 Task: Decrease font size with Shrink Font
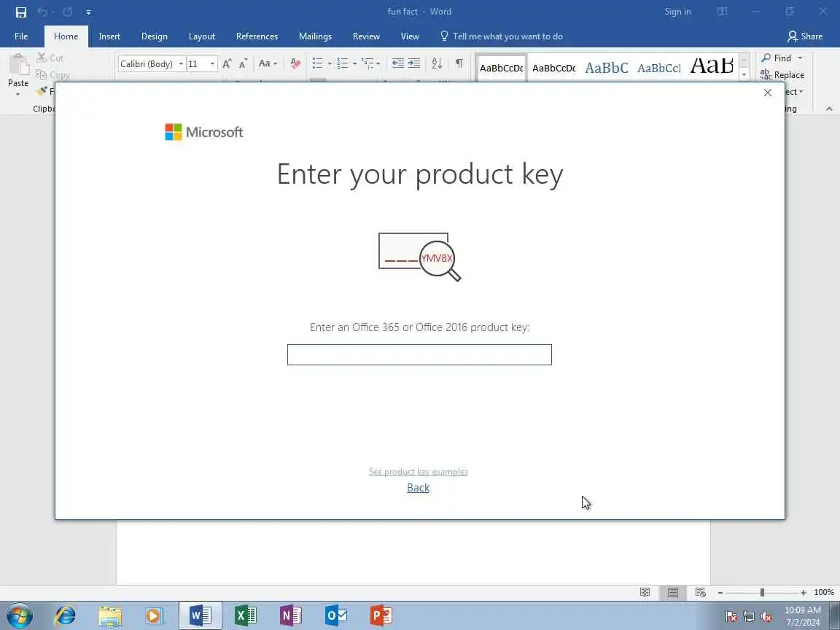point(244,63)
